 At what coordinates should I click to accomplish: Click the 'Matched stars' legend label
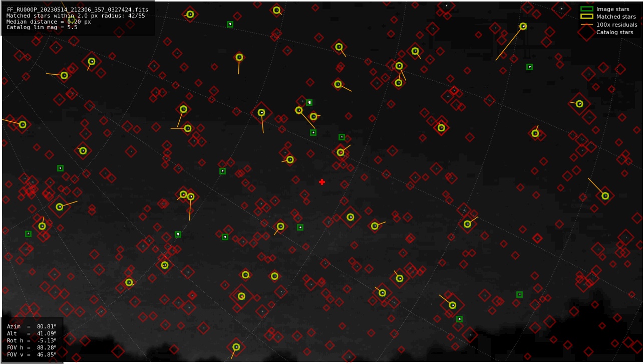tap(616, 17)
